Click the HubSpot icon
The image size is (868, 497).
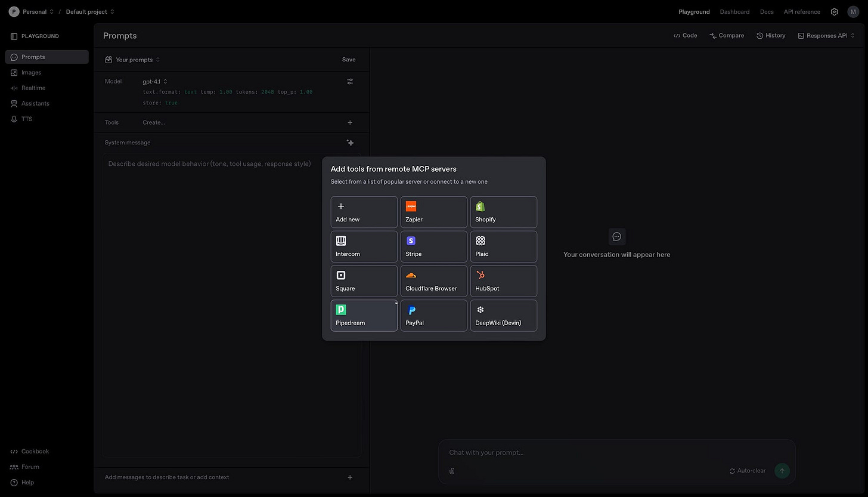[x=480, y=276]
